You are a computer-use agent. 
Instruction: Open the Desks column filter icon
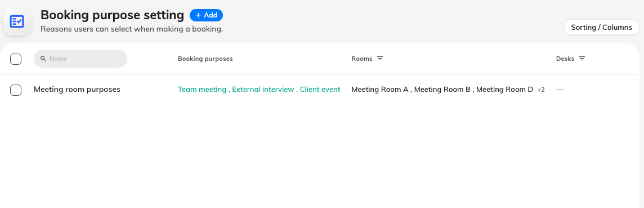tap(582, 59)
